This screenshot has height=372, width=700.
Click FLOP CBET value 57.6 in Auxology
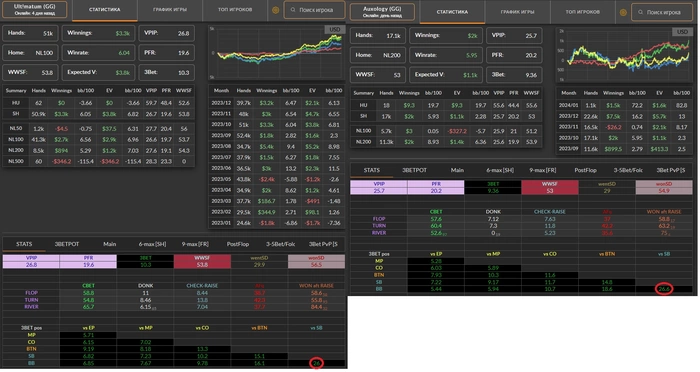436,219
